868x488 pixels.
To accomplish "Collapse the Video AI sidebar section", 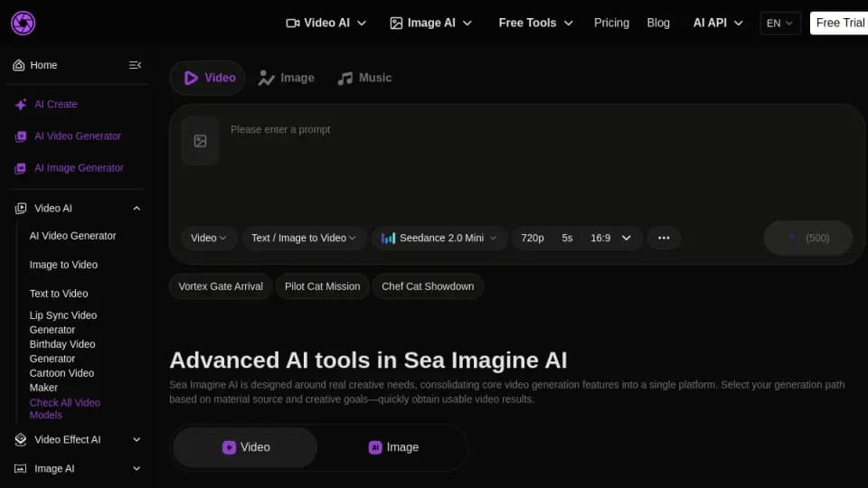I will (137, 209).
